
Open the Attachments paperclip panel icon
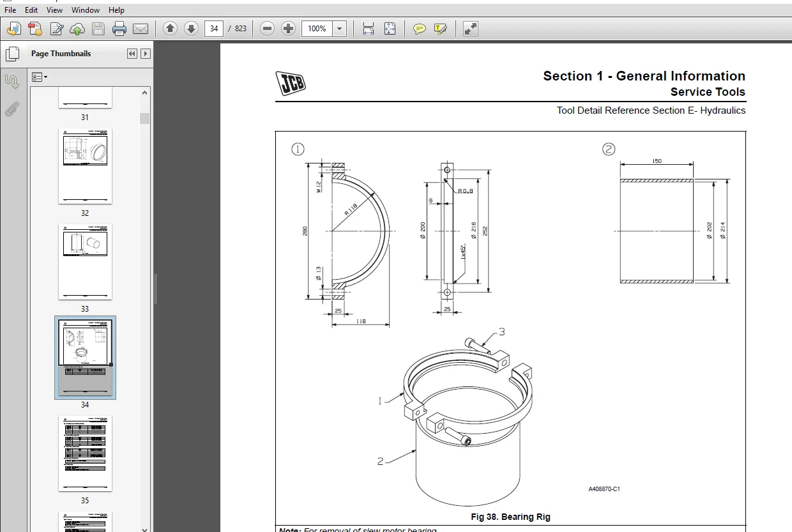tap(12, 109)
